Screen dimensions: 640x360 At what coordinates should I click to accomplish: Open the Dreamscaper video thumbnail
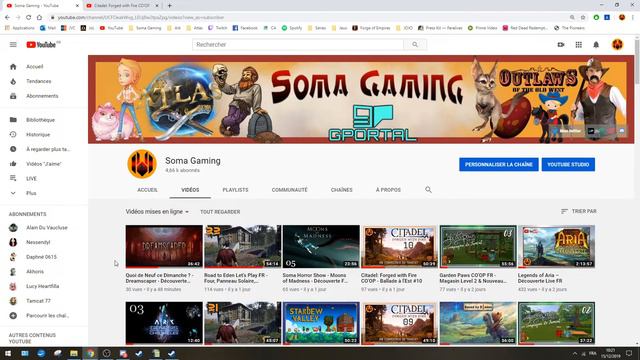pyautogui.click(x=164, y=247)
